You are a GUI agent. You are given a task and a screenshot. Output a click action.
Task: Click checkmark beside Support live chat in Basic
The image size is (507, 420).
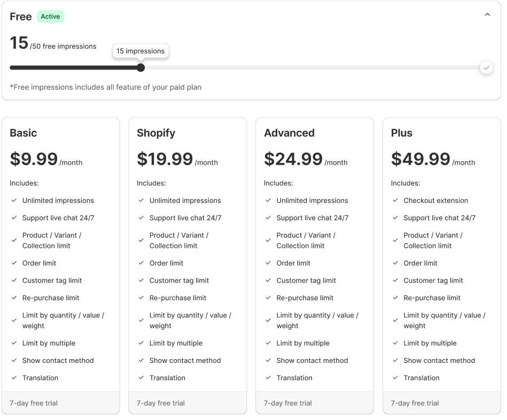click(x=14, y=218)
